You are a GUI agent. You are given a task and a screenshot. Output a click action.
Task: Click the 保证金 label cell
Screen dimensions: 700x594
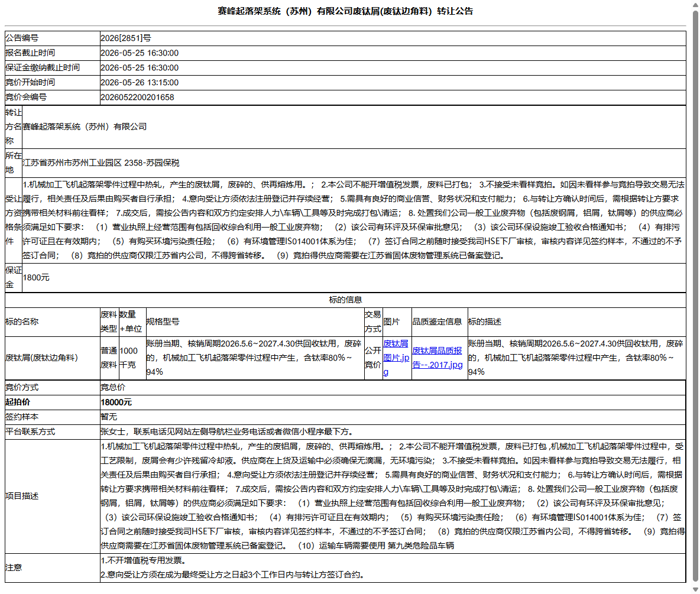pyautogui.click(x=14, y=278)
